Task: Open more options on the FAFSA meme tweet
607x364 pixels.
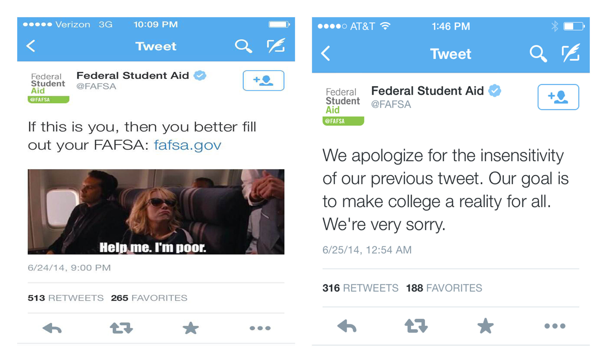Action: (260, 328)
